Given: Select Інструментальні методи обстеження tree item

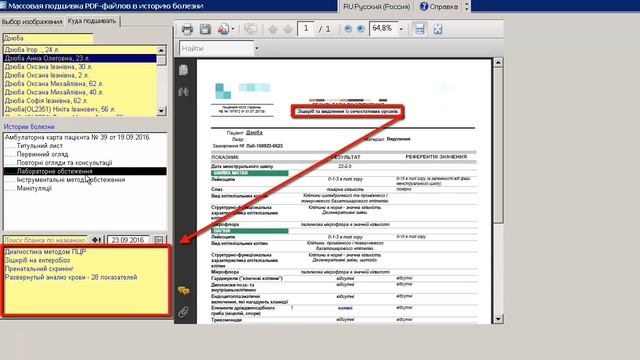Looking at the screenshot, I should (71, 180).
